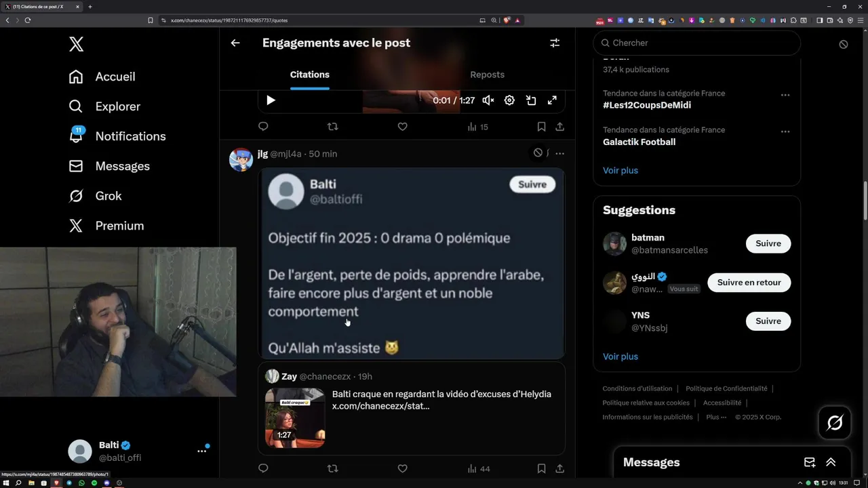Open more options for Galactik Football trend

(785, 131)
